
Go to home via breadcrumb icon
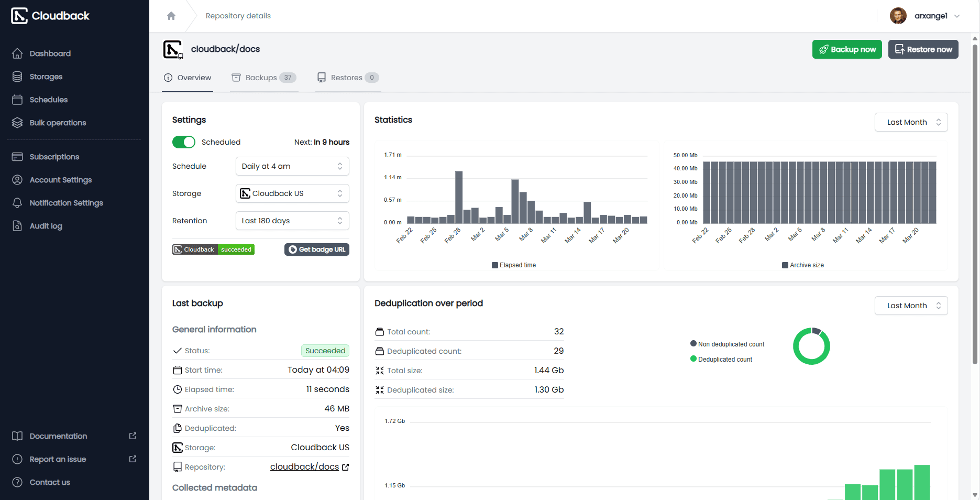(x=171, y=16)
